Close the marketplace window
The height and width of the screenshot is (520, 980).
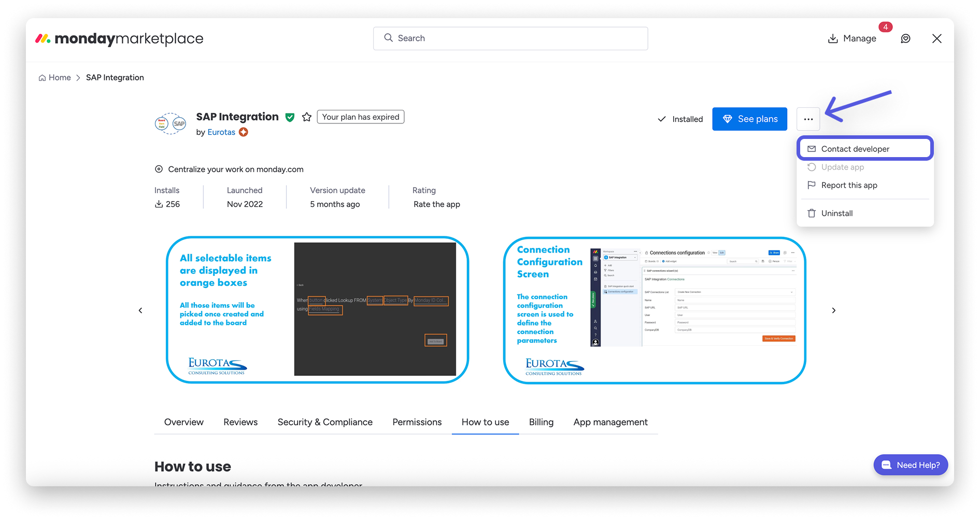[936, 38]
